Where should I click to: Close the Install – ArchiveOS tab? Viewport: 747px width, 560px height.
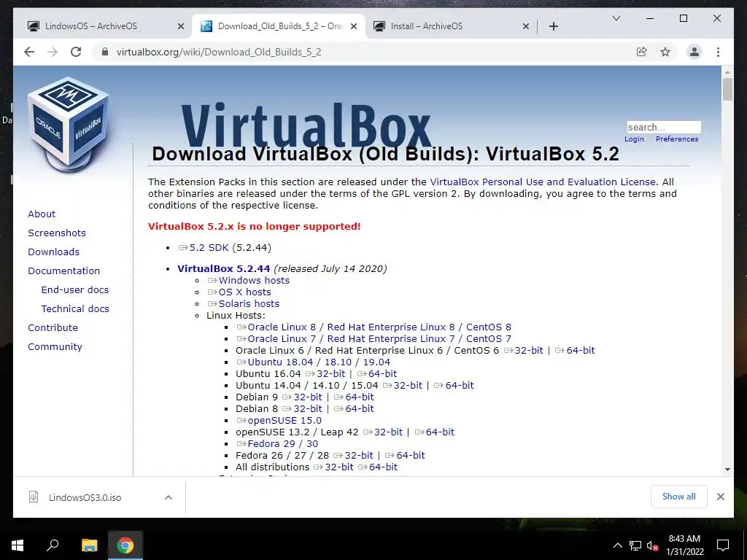tap(525, 26)
